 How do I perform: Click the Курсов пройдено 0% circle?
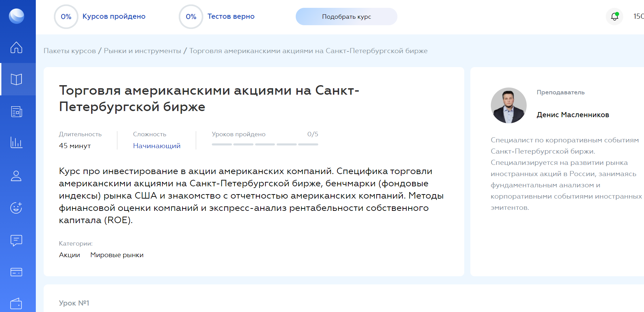[66, 17]
